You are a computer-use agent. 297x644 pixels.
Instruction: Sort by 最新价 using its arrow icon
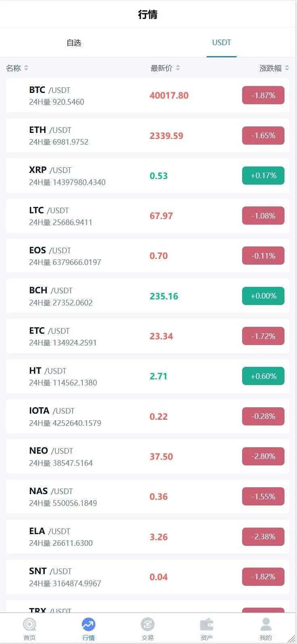pos(178,68)
